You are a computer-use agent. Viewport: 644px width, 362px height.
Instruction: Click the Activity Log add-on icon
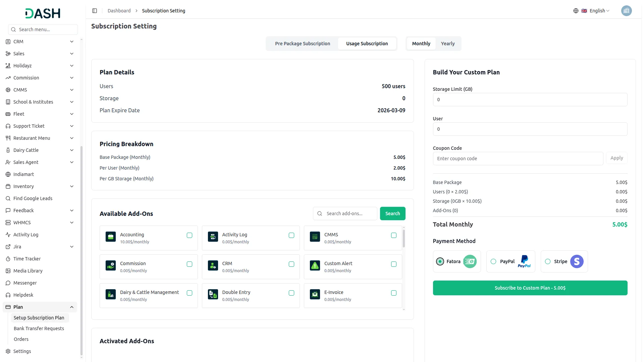(213, 237)
